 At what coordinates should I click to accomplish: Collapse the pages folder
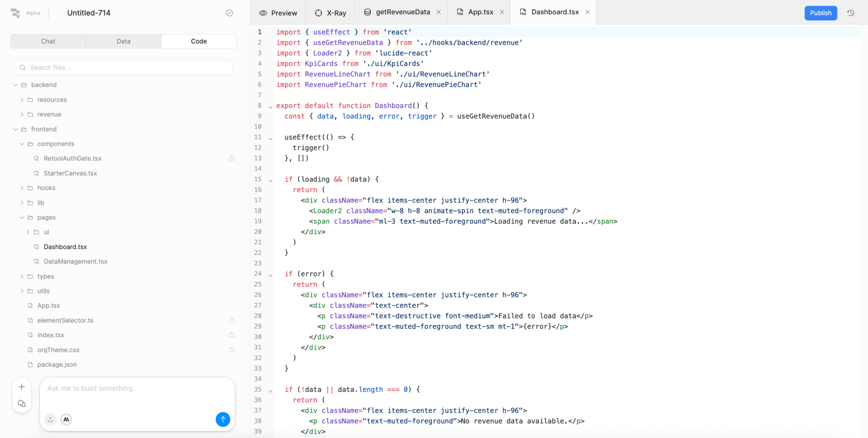coord(22,218)
